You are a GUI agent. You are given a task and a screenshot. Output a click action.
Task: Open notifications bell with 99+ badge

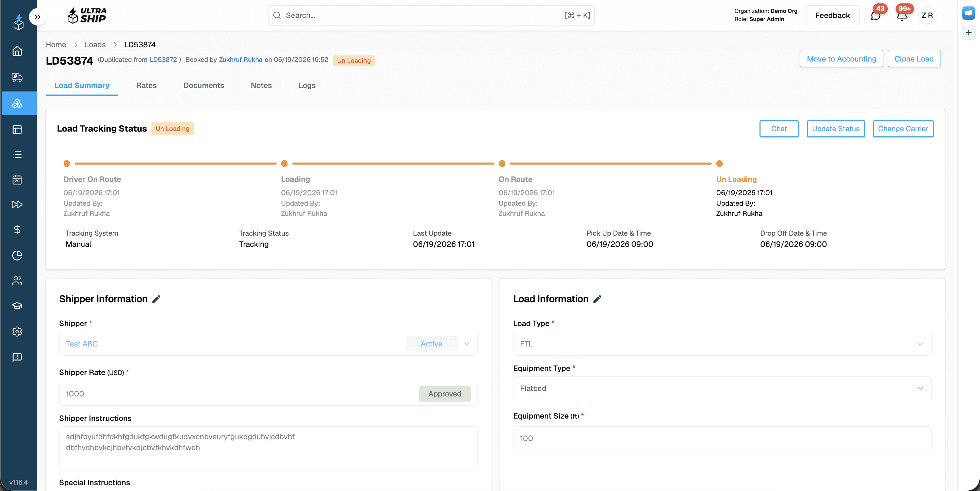click(902, 16)
